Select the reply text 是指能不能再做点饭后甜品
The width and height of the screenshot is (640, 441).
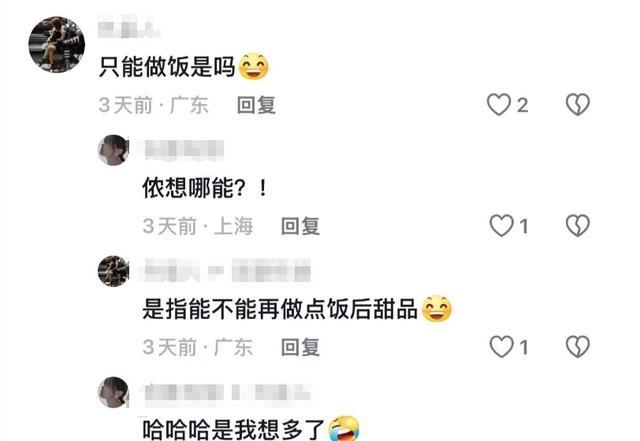coord(280,309)
